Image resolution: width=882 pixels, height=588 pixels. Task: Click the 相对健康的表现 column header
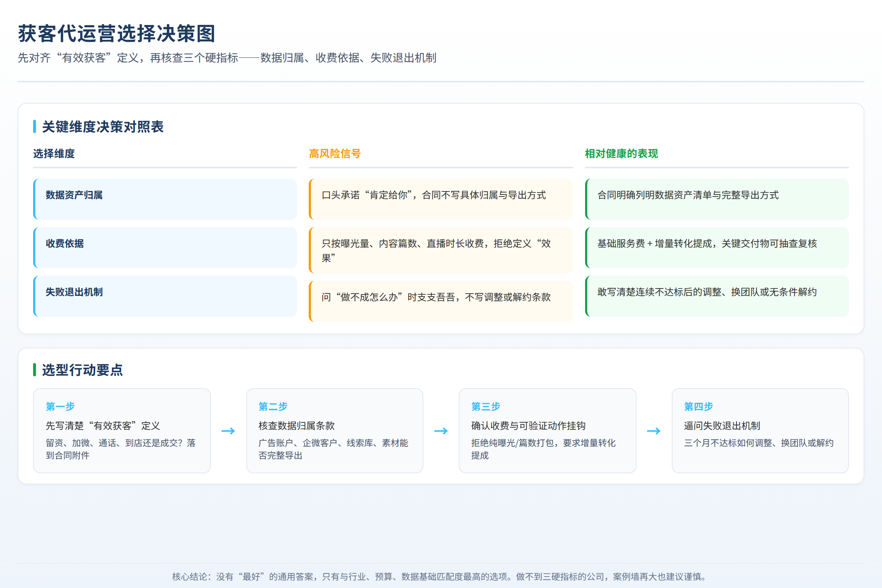click(621, 154)
